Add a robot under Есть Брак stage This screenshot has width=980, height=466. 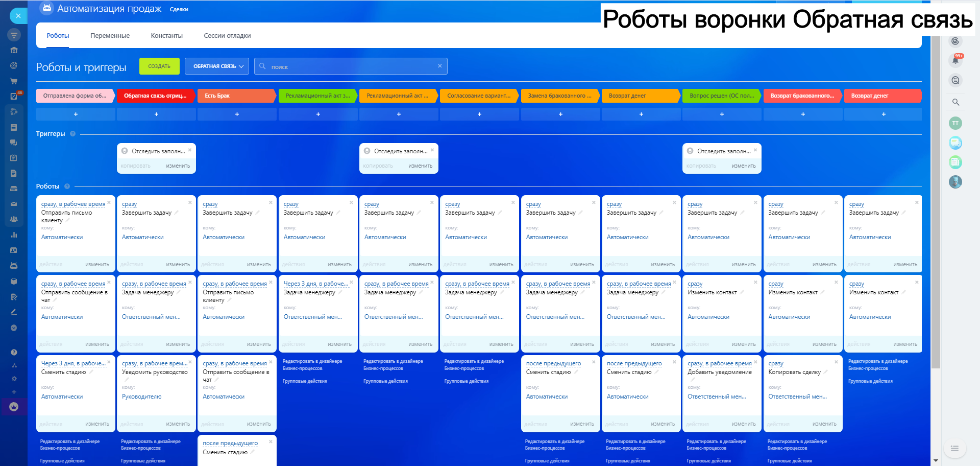pyautogui.click(x=237, y=114)
